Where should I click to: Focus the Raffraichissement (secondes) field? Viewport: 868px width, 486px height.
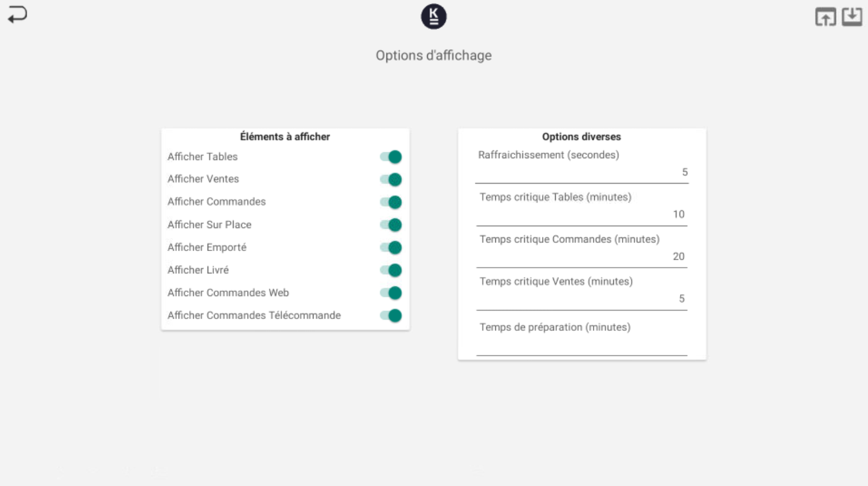[x=581, y=173]
